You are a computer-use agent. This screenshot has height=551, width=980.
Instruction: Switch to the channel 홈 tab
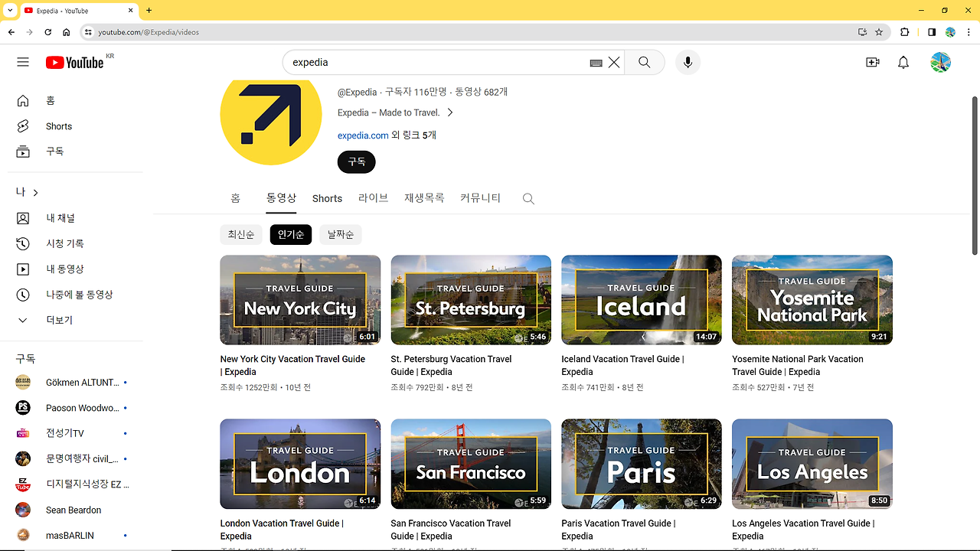[x=235, y=198]
